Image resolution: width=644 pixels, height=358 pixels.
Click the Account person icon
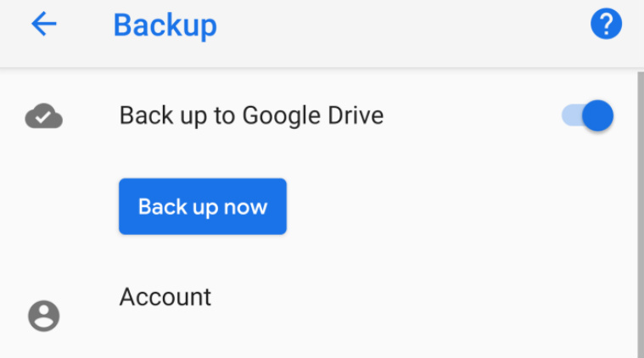coord(44,316)
